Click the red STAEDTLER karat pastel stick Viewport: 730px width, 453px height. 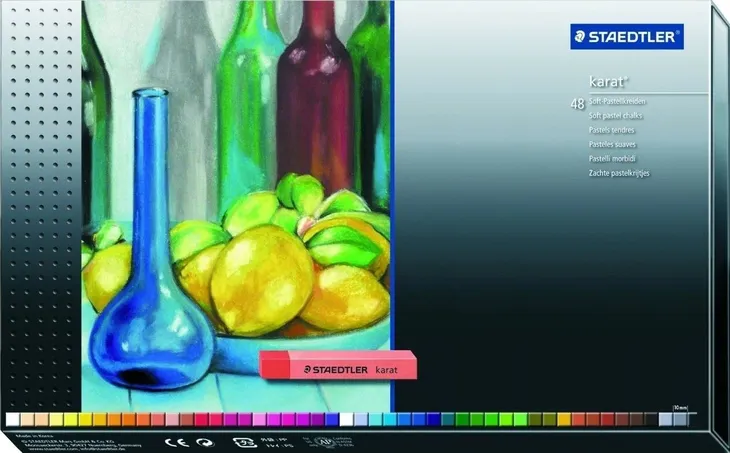[x=338, y=365]
